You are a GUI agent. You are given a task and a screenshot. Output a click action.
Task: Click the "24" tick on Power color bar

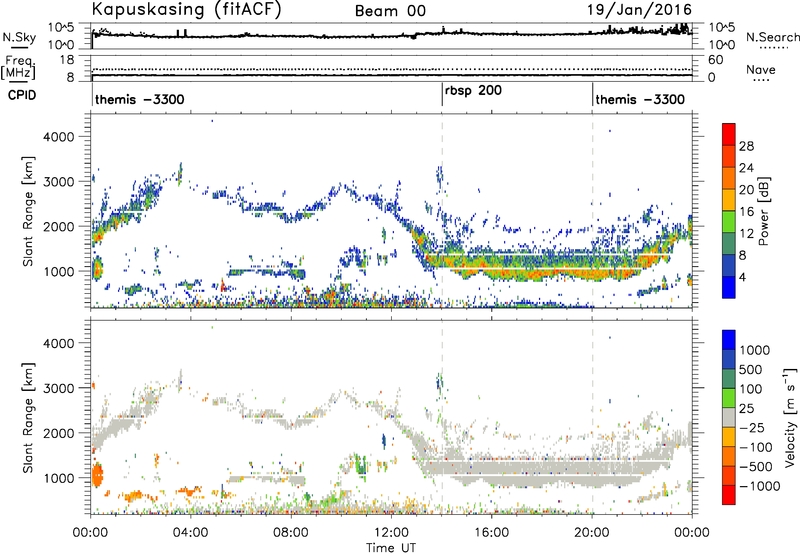[746, 168]
